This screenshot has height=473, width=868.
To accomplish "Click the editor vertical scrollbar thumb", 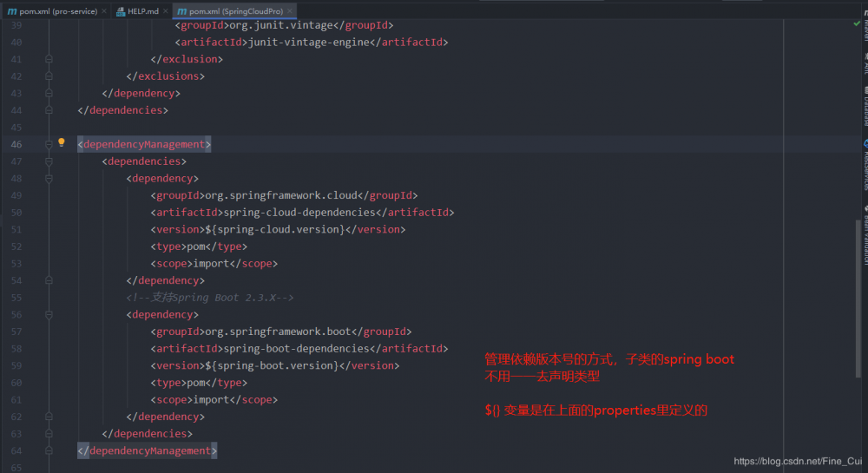I will pos(858,299).
